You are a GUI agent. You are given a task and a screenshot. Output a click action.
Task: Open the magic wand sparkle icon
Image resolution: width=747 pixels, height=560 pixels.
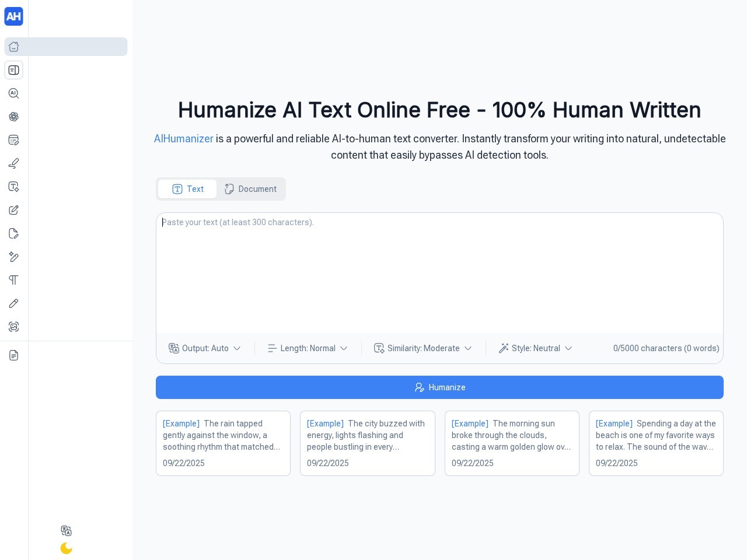[13, 257]
